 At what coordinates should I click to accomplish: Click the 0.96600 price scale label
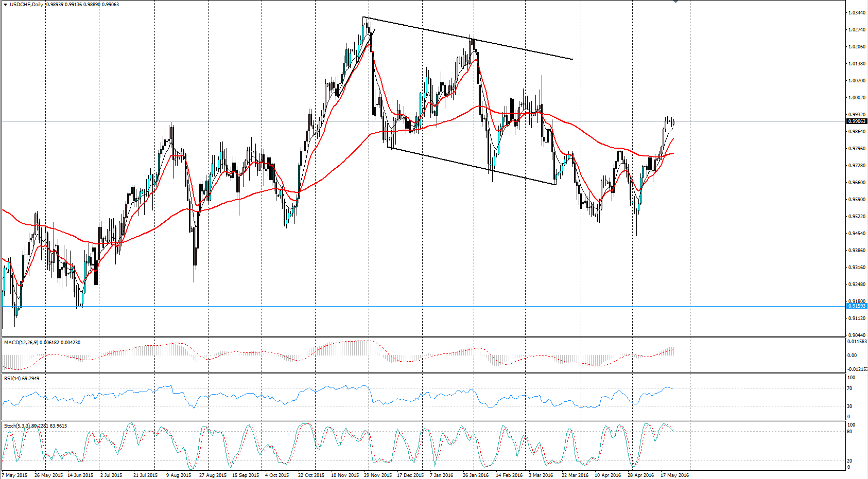coord(857,183)
